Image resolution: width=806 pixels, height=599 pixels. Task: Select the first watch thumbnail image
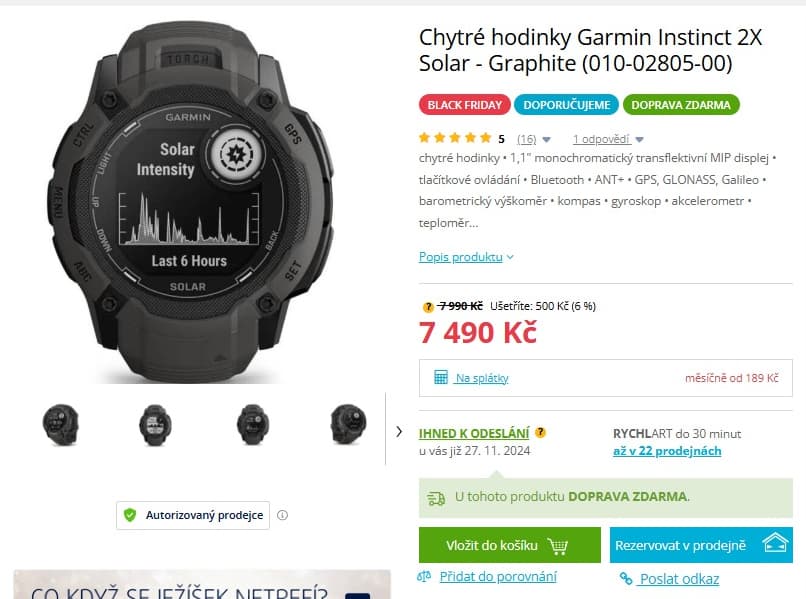[61, 425]
